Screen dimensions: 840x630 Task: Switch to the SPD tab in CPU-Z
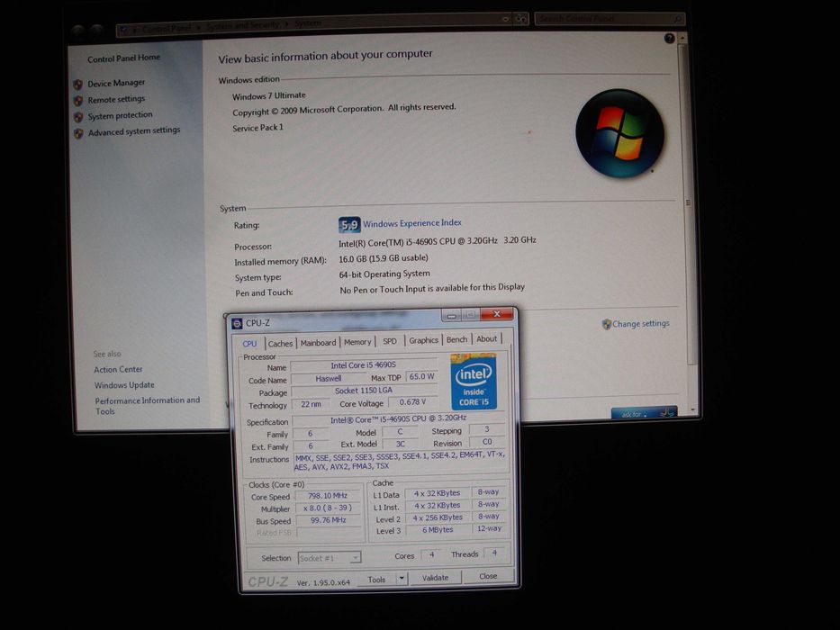pyautogui.click(x=390, y=341)
